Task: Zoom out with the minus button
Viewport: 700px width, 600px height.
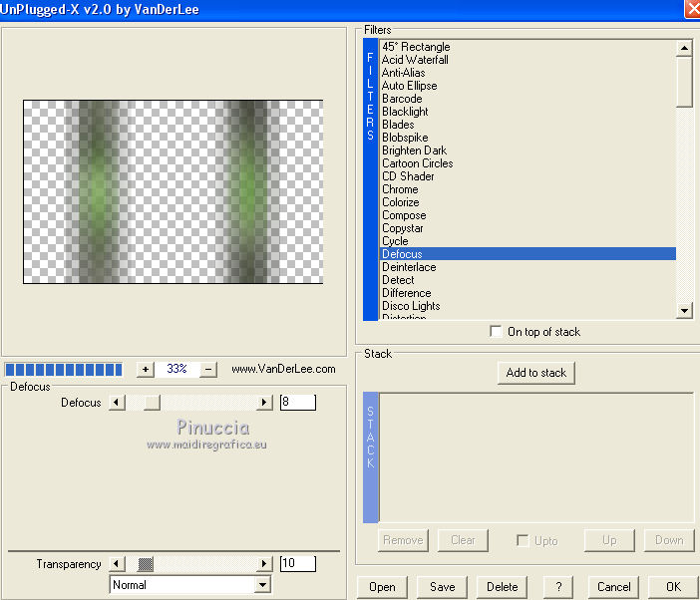Action: point(208,370)
